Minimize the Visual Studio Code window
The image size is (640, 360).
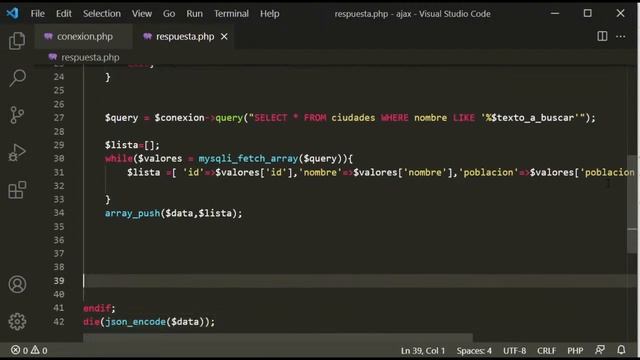(x=555, y=13)
